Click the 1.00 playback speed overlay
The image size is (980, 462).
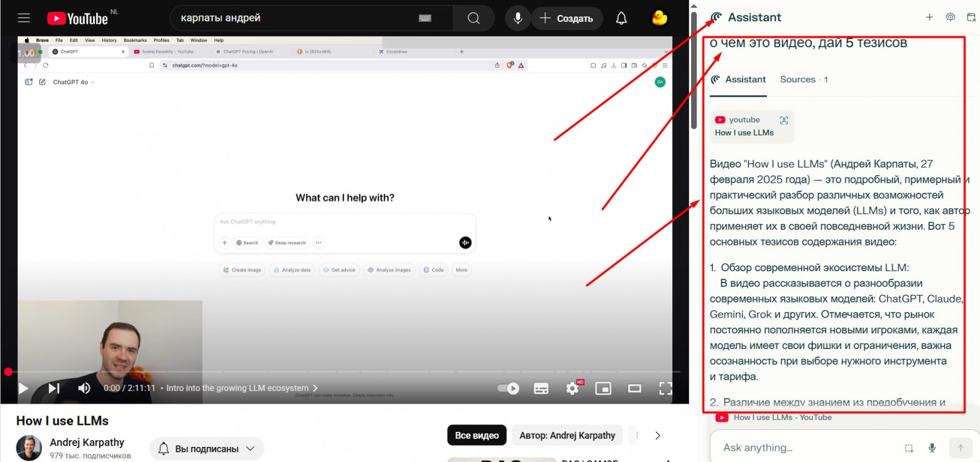tap(26, 53)
